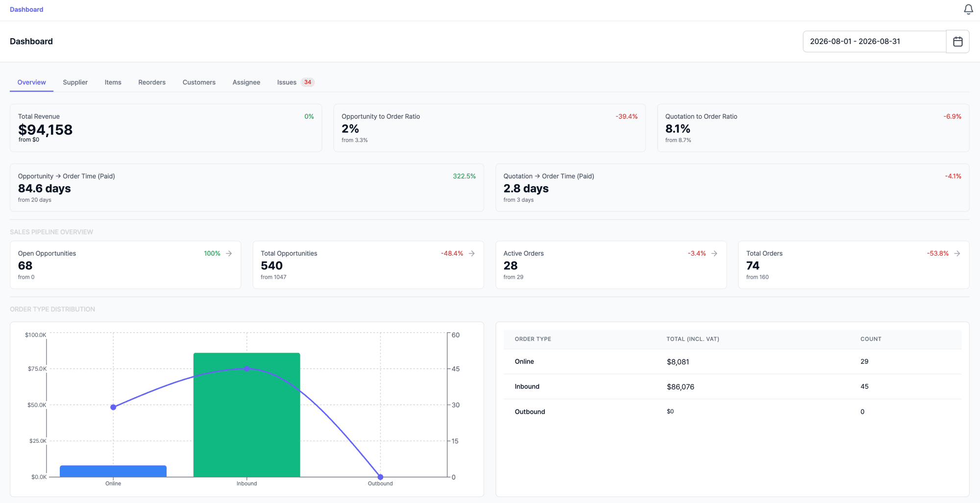Select the Customers tab

coord(199,82)
